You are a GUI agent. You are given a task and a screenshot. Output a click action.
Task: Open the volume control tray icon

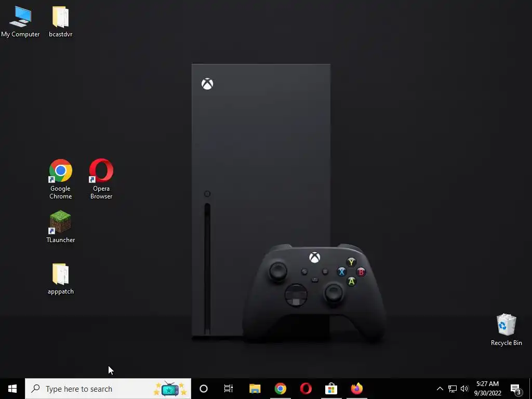coord(464,389)
